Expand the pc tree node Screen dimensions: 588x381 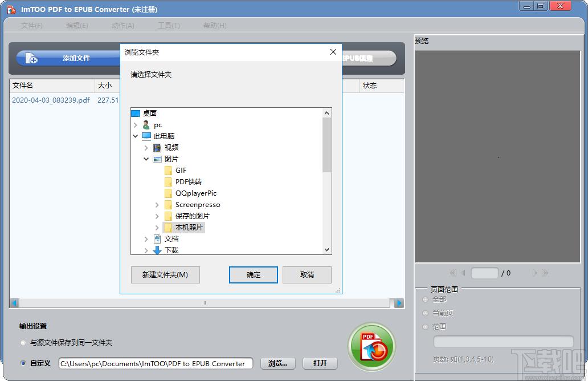[136, 125]
